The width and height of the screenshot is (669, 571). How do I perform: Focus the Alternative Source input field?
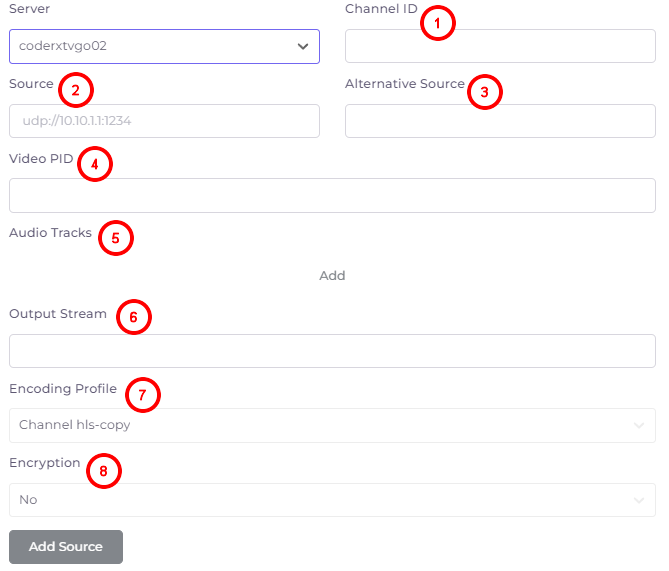point(500,121)
